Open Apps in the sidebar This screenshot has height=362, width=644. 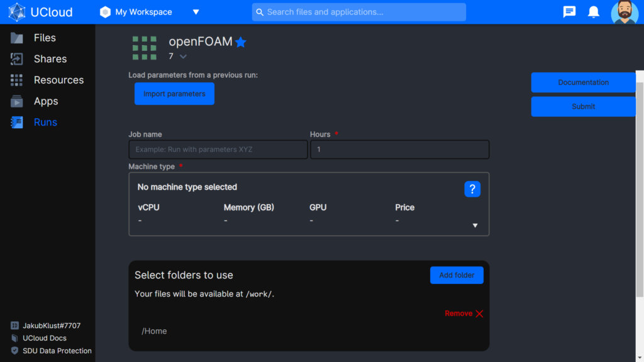(46, 101)
